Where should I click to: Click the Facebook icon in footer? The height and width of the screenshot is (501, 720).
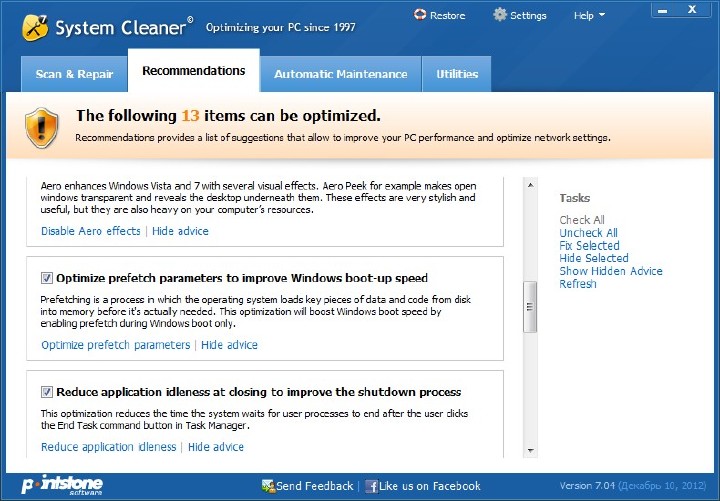click(x=372, y=486)
